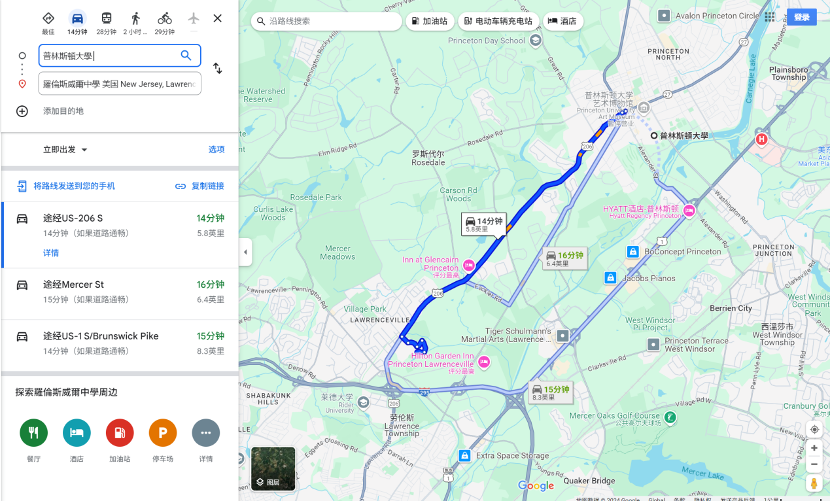Launch Street View pegman icon

point(814,483)
